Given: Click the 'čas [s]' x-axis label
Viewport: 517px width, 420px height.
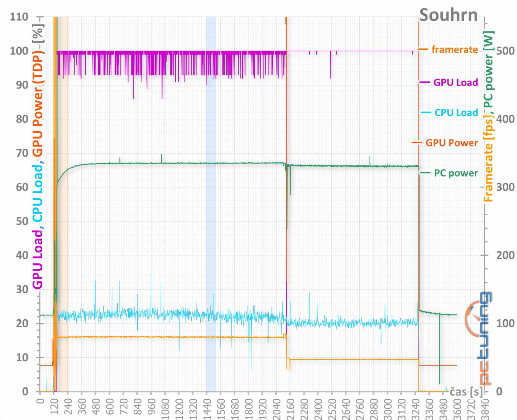Looking at the screenshot, I should coord(466,392).
